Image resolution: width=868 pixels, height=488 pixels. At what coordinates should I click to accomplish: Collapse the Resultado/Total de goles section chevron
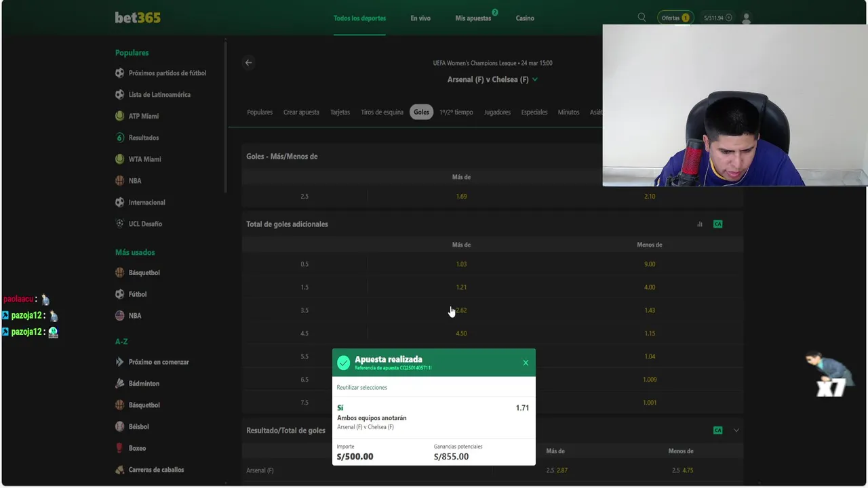point(736,430)
